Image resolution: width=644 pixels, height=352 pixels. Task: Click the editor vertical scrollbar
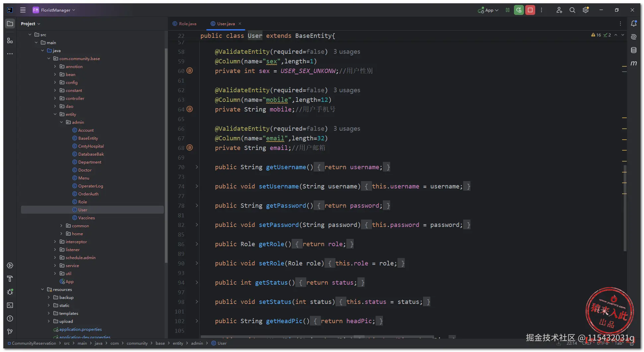[625, 208]
